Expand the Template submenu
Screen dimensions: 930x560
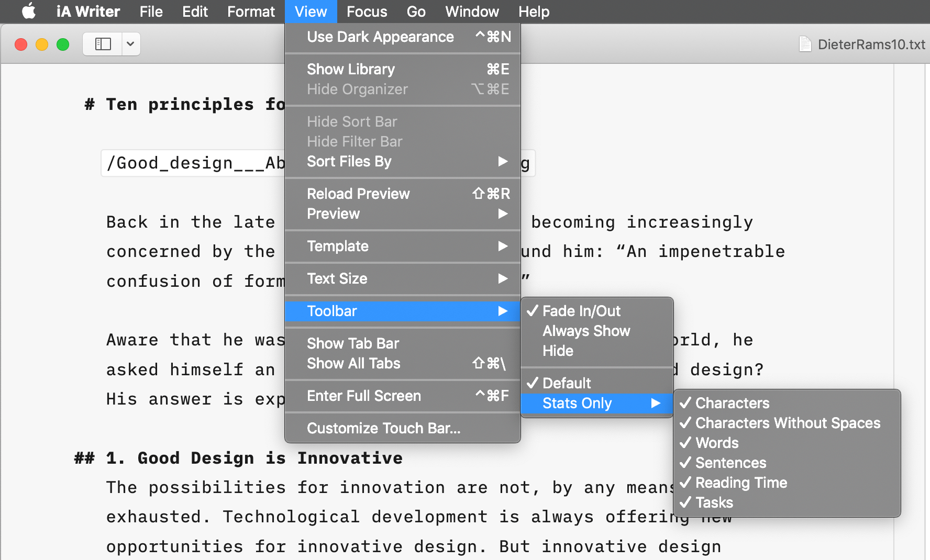point(403,246)
